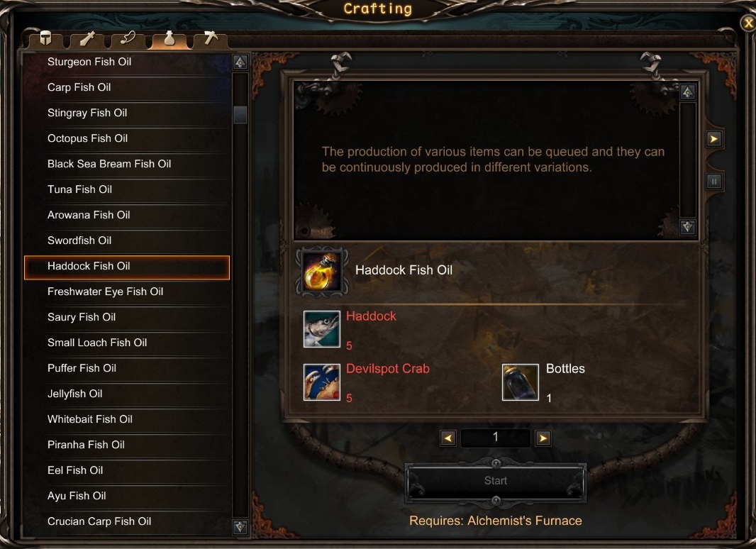Viewport: 756px width, 549px height.
Task: Click the Haddock Fish Oil potion icon
Action: click(321, 271)
